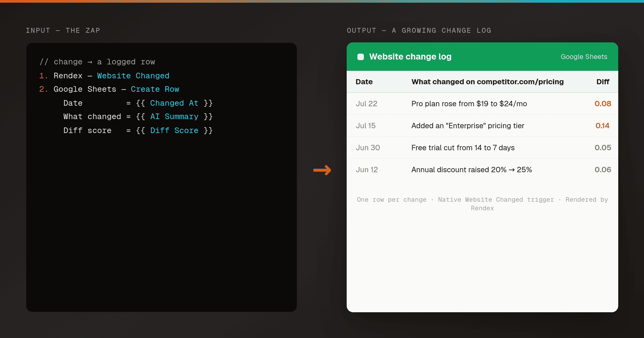Click the "One row per change" footer caption
644x338 pixels.
[x=482, y=204]
